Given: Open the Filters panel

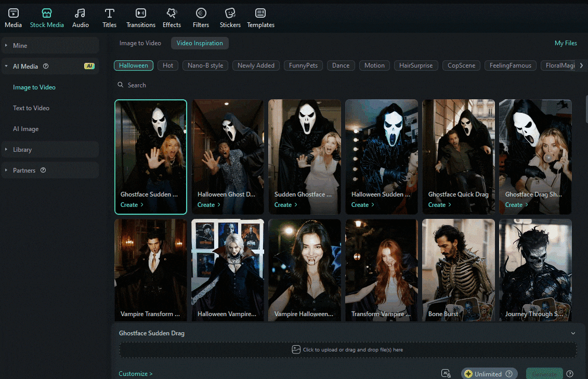Looking at the screenshot, I should 201,17.
